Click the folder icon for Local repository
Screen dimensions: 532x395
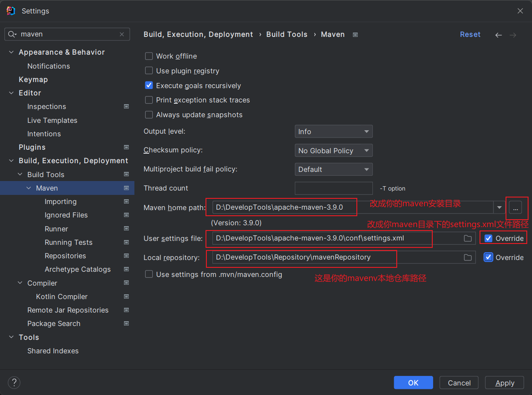click(x=467, y=257)
